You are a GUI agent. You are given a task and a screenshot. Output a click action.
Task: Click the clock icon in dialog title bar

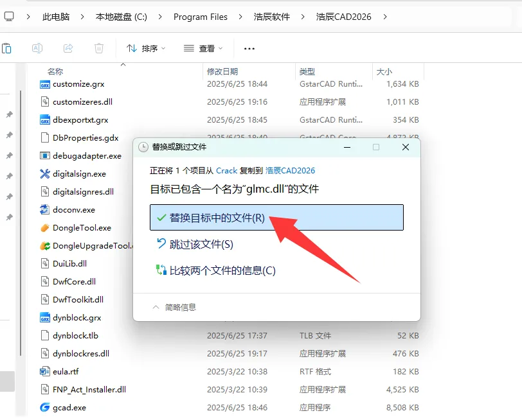click(x=143, y=147)
